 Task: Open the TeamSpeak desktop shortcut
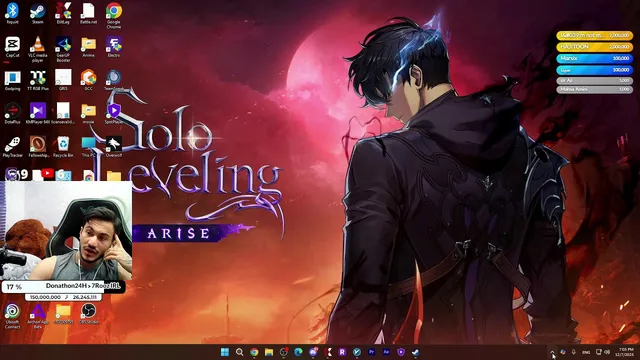(x=113, y=80)
